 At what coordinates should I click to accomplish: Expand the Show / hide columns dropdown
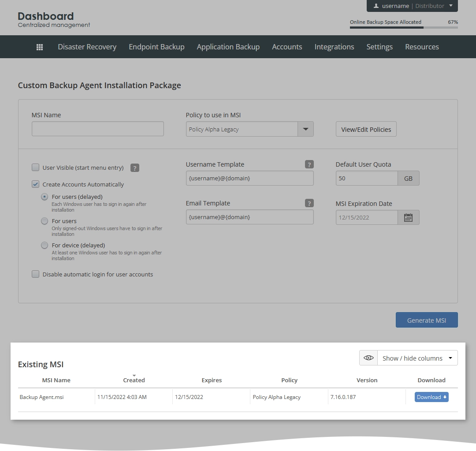click(417, 358)
